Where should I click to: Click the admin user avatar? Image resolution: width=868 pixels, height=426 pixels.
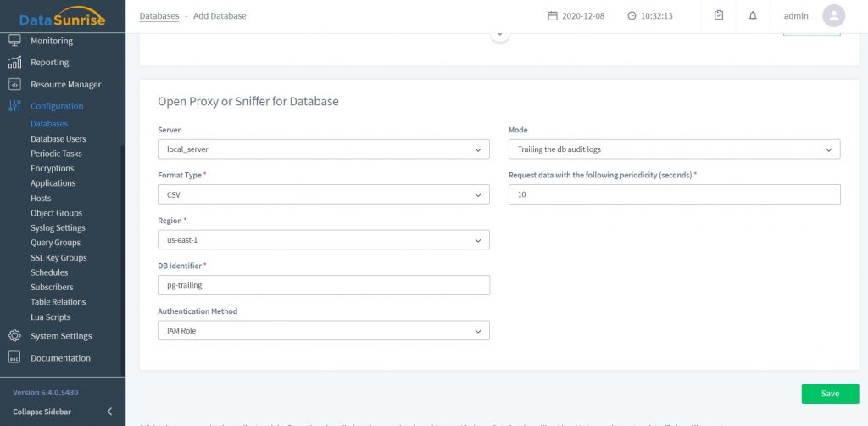pos(834,16)
